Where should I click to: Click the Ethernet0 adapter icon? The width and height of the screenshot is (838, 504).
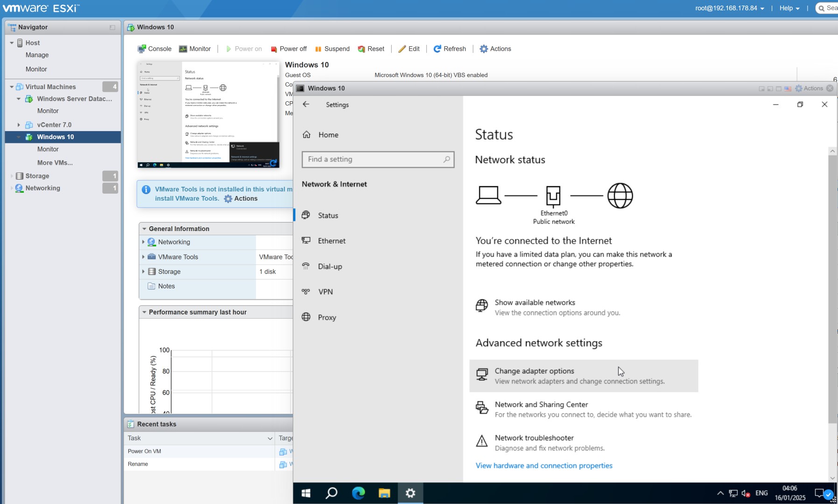pos(553,196)
